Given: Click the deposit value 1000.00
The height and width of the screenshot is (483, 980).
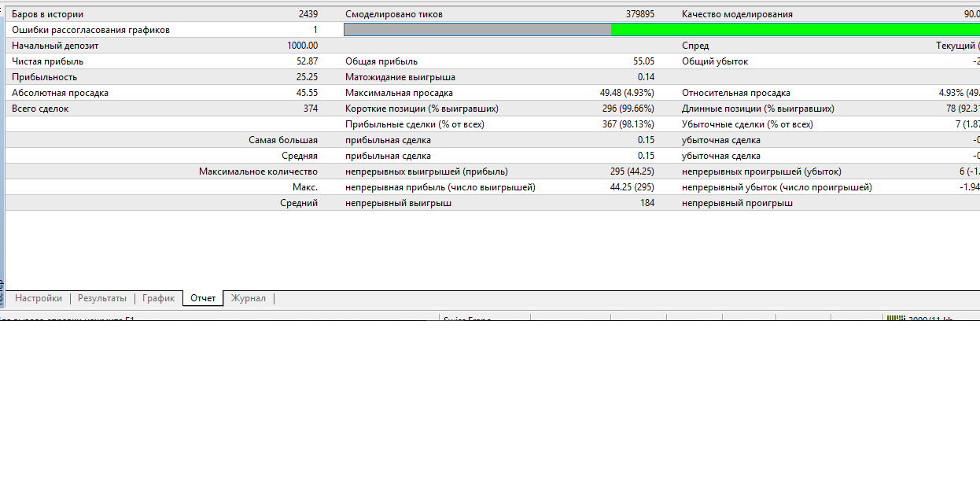Looking at the screenshot, I should (303, 46).
